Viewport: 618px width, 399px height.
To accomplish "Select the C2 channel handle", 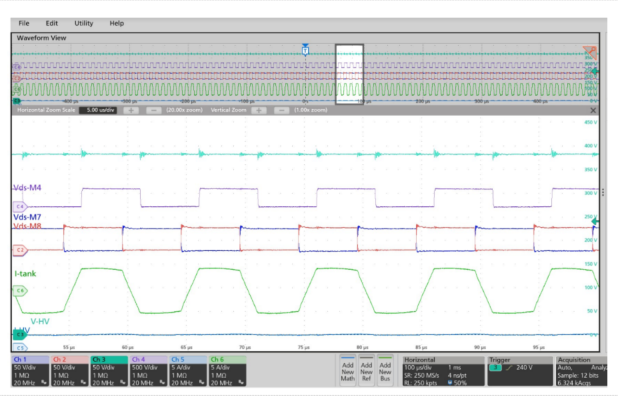I will coord(20,250).
